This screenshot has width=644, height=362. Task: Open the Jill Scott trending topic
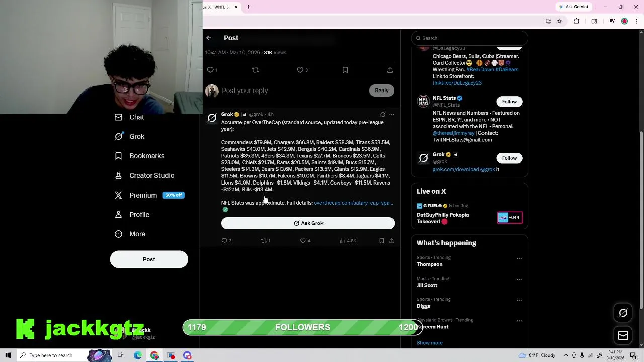[x=427, y=285]
